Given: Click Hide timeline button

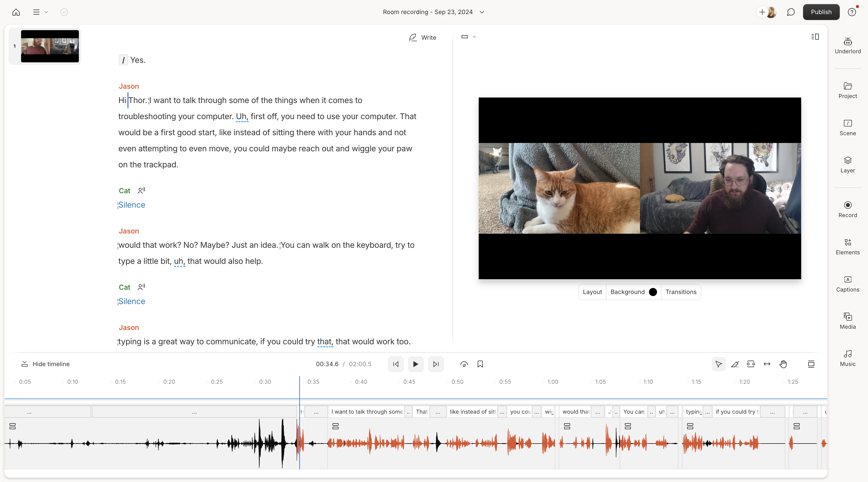Looking at the screenshot, I should (x=45, y=364).
